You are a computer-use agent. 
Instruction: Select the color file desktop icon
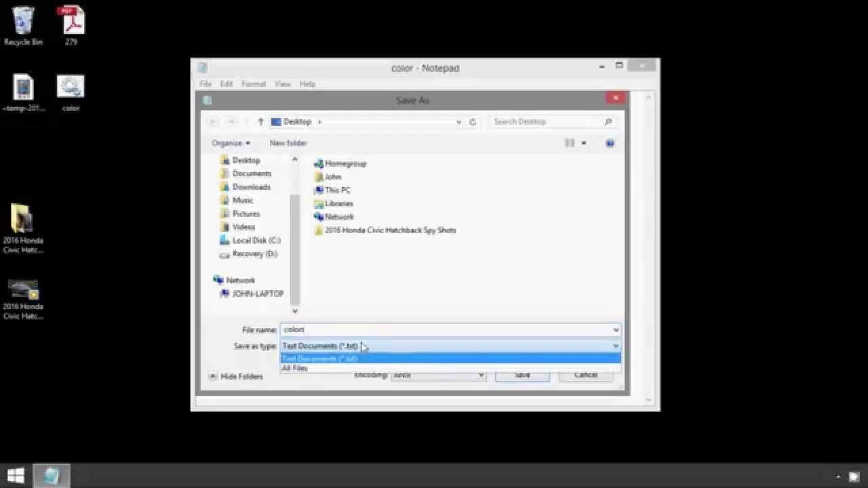pyautogui.click(x=71, y=93)
